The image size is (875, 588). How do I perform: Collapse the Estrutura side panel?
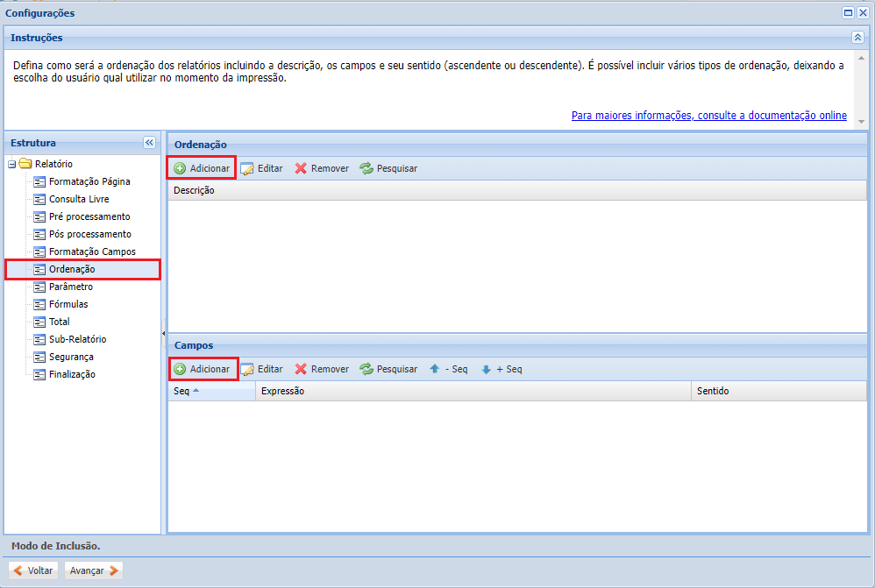coord(148,143)
